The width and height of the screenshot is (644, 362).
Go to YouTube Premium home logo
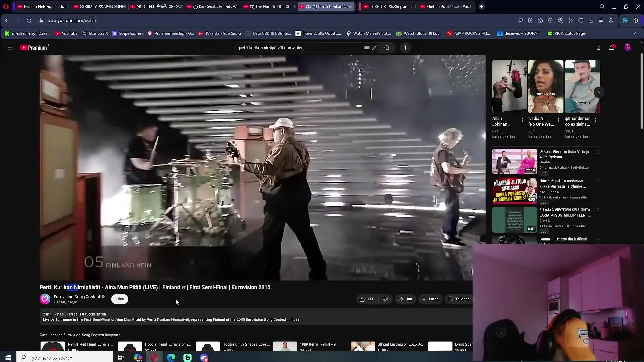point(34,48)
